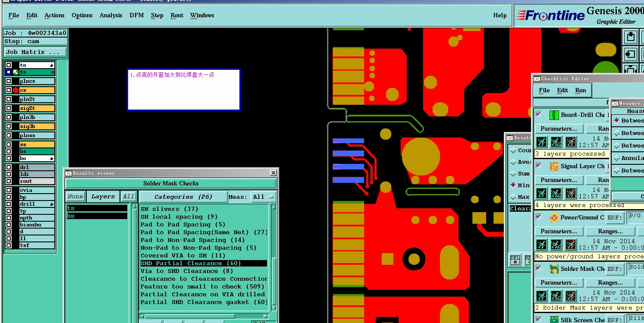Open Silk Screen ERF selector

[614, 320]
